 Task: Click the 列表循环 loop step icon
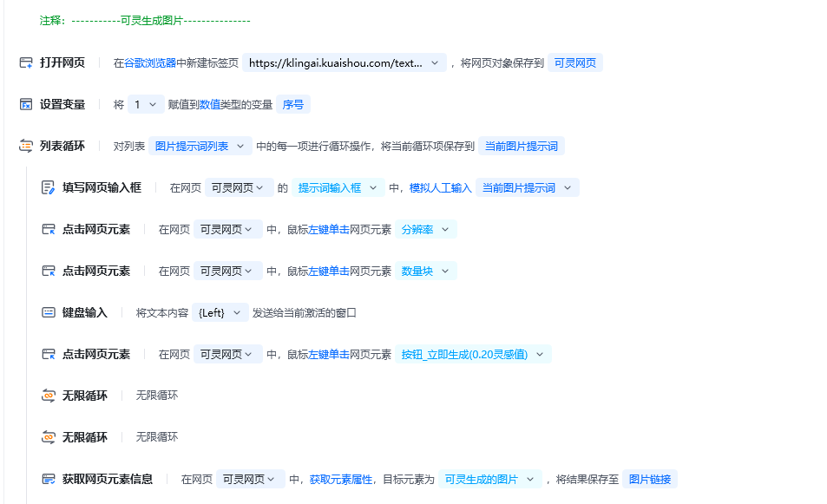coord(26,145)
